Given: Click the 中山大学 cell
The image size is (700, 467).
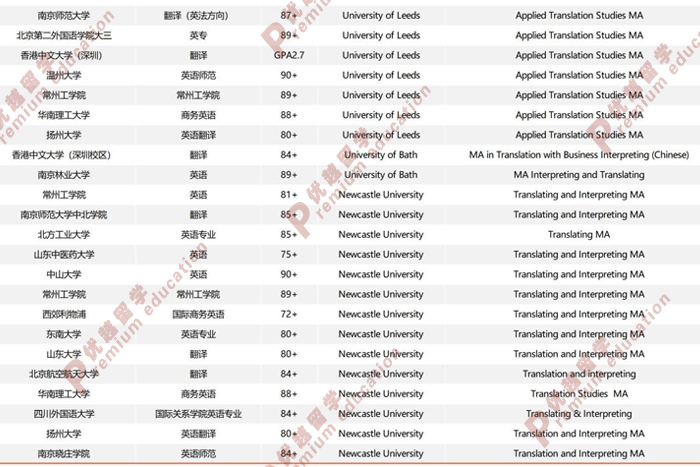Looking at the screenshot, I should tap(64, 275).
